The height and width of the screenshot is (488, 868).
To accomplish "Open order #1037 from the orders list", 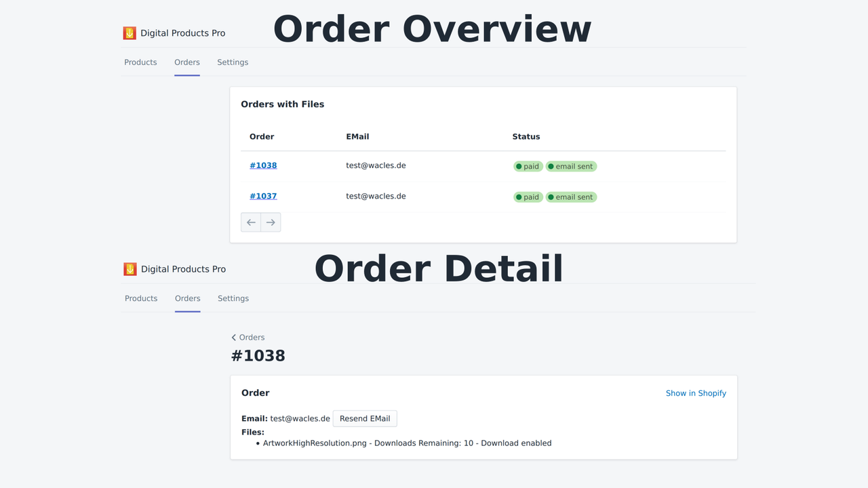I will [x=263, y=196].
